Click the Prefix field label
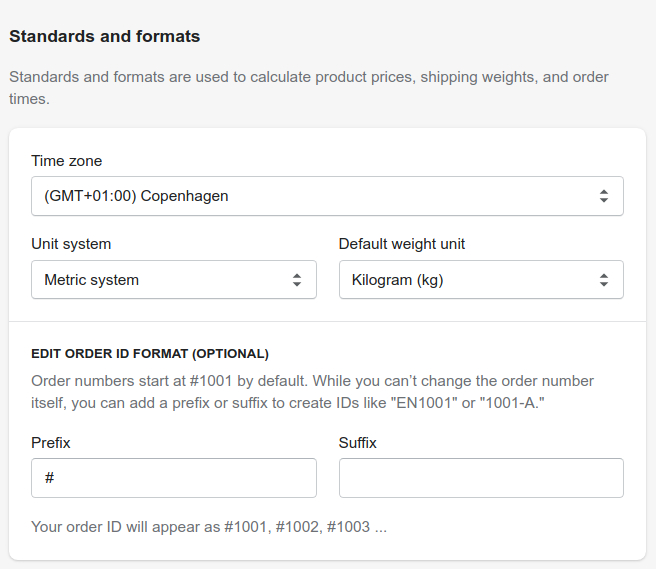The width and height of the screenshot is (656, 569). [x=51, y=443]
